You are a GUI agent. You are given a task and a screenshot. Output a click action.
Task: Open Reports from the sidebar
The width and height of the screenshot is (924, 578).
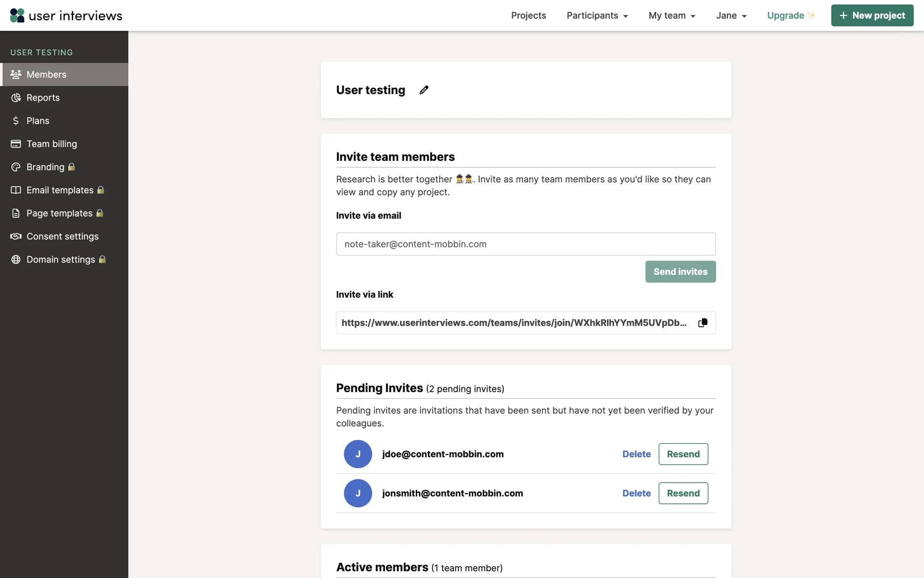coord(43,98)
